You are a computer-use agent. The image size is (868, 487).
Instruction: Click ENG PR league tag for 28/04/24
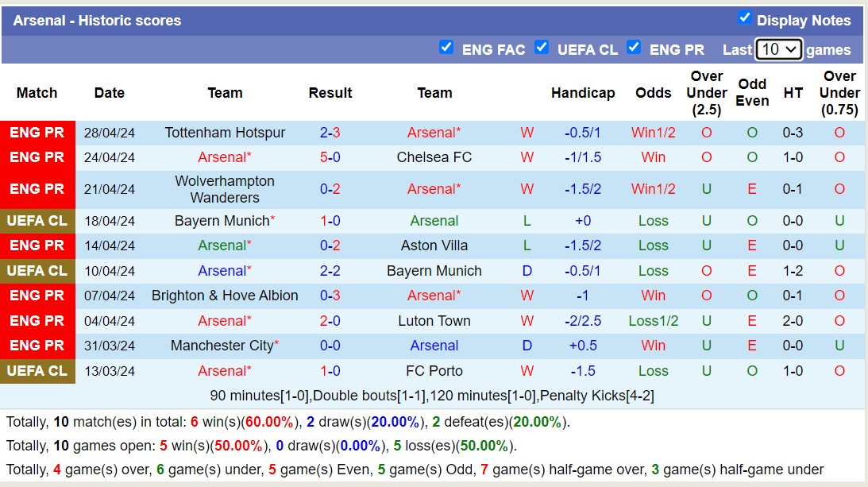[x=37, y=133]
